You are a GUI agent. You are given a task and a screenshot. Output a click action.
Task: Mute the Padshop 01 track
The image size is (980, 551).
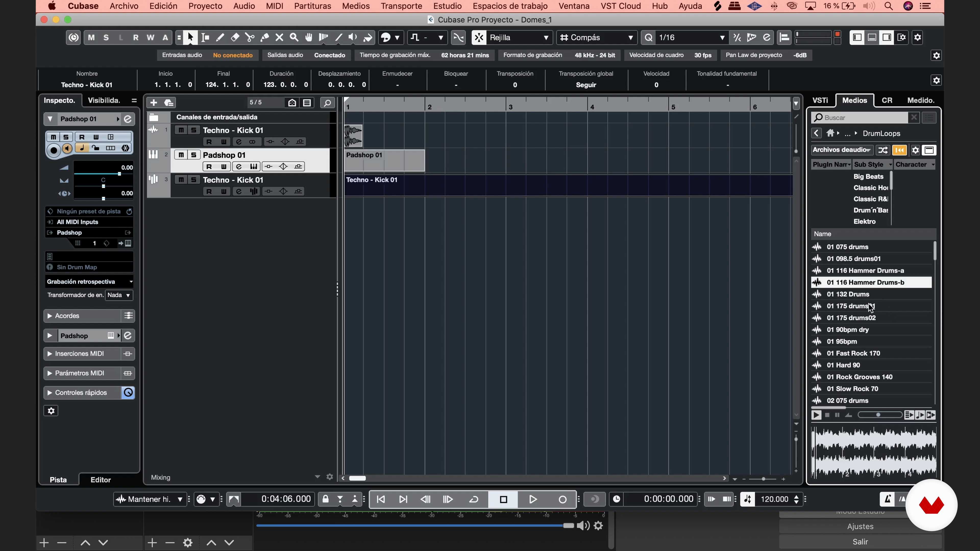pyautogui.click(x=181, y=155)
